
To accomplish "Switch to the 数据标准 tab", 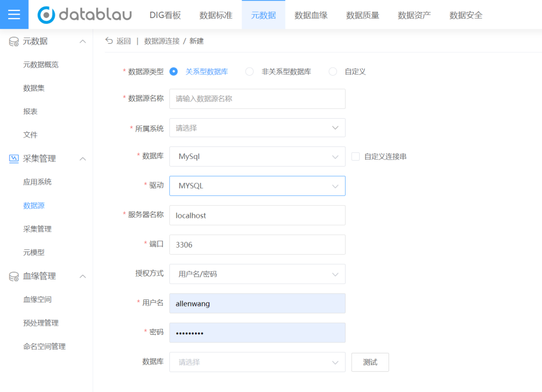I will coord(215,15).
